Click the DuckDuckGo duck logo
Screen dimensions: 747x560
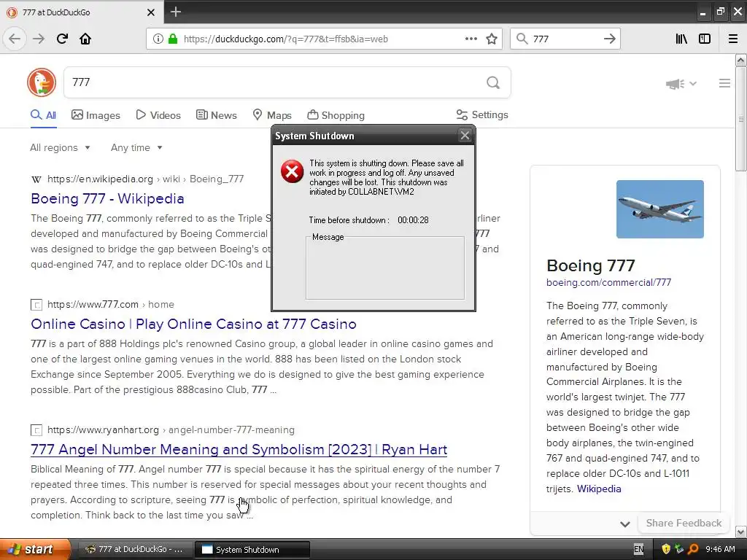42,82
